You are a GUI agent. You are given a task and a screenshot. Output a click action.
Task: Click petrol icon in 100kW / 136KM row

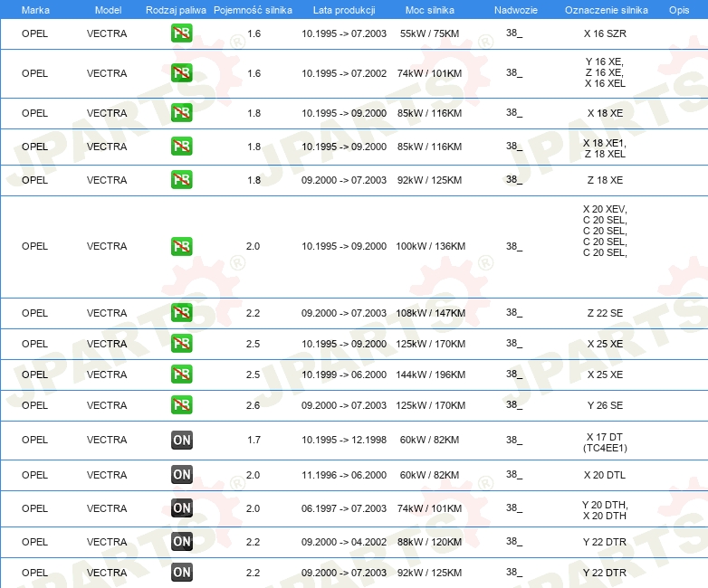[x=181, y=246]
